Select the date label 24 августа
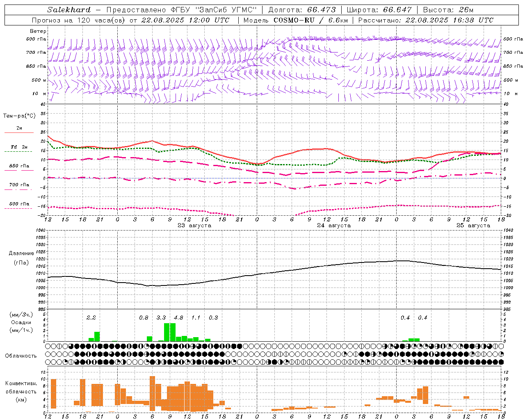The width and height of the screenshot is (525, 420). pos(334,226)
